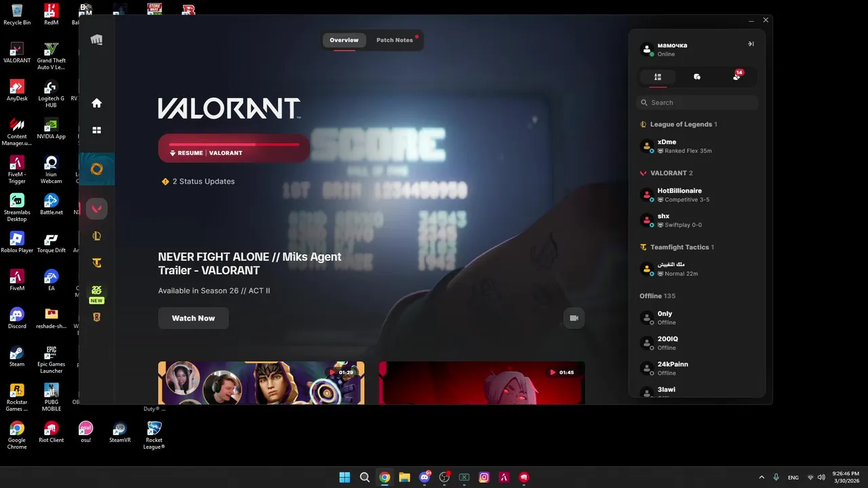Select the Epic Games Launcher desktop icon

click(x=51, y=359)
